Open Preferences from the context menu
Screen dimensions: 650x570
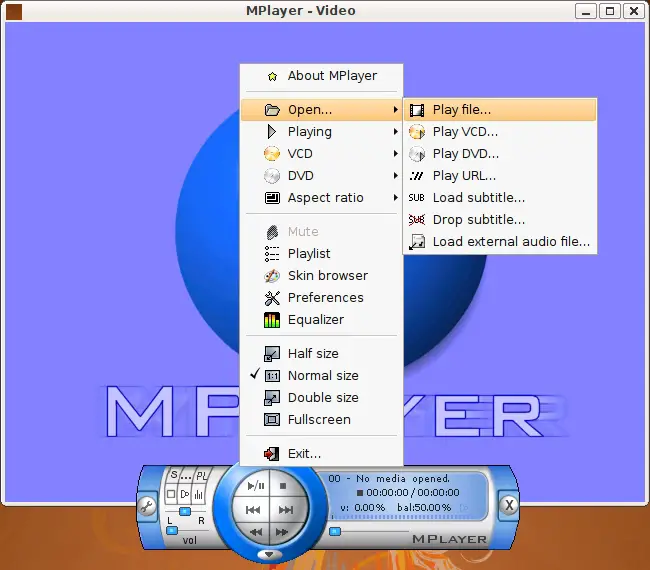click(321, 298)
